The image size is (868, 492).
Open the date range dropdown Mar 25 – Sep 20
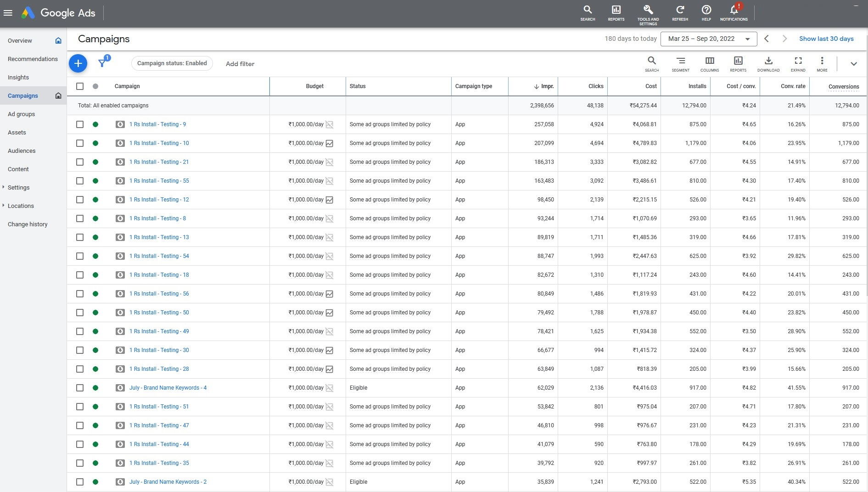(x=708, y=39)
